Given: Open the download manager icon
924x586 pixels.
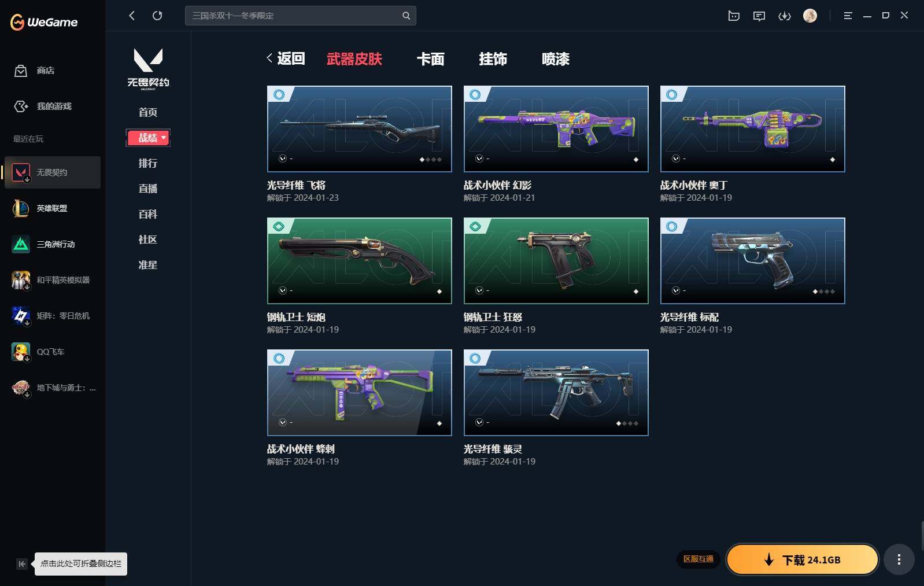Looking at the screenshot, I should 785,16.
